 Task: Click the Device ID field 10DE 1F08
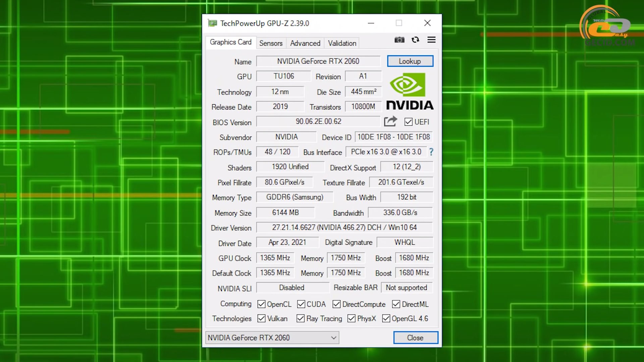coord(394,137)
